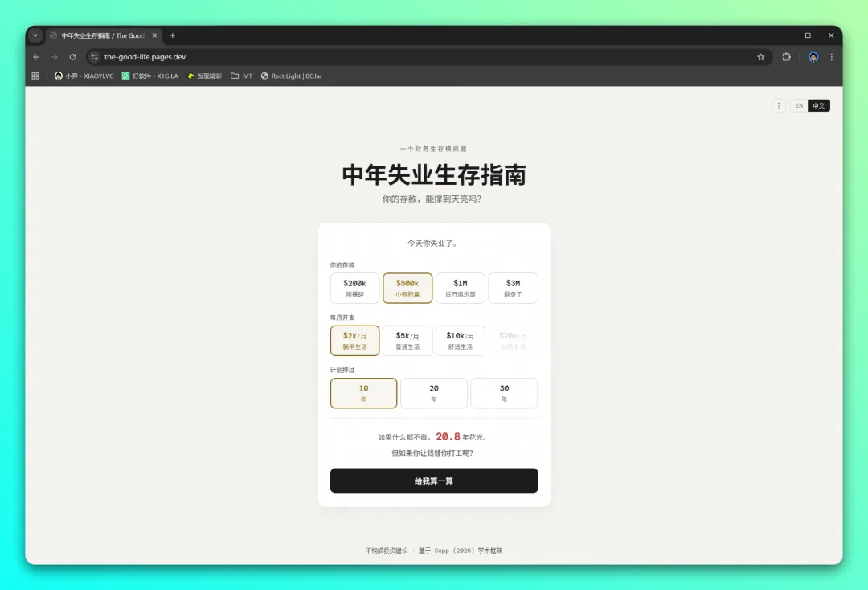Open the extensions puzzle icon
Viewport: 868px width, 590px height.
(786, 57)
